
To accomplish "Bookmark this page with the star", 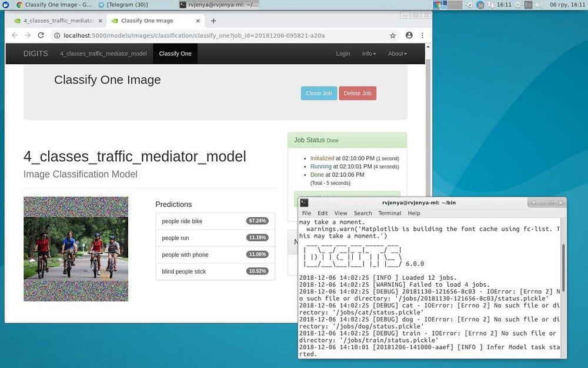I will (393, 36).
